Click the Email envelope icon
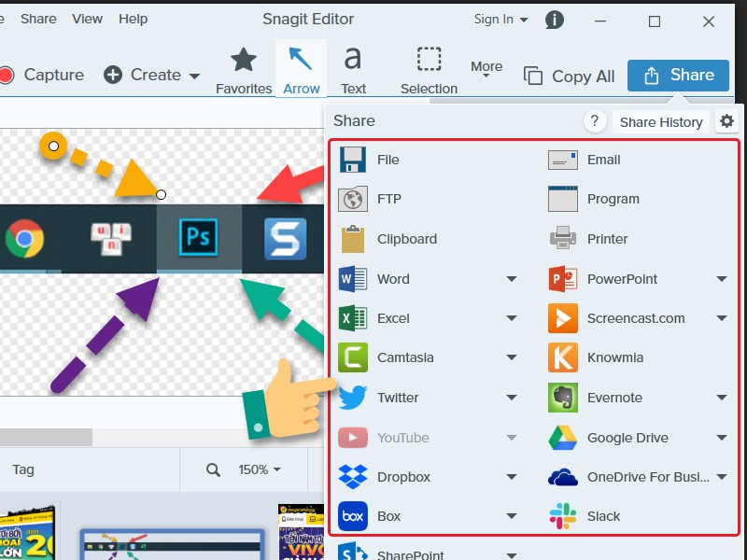The height and width of the screenshot is (560, 747). pos(563,161)
